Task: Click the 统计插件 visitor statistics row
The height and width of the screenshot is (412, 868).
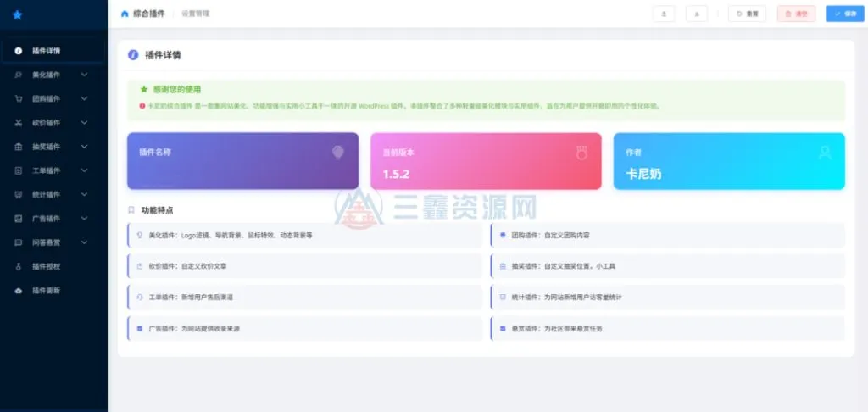Action: pos(668,298)
